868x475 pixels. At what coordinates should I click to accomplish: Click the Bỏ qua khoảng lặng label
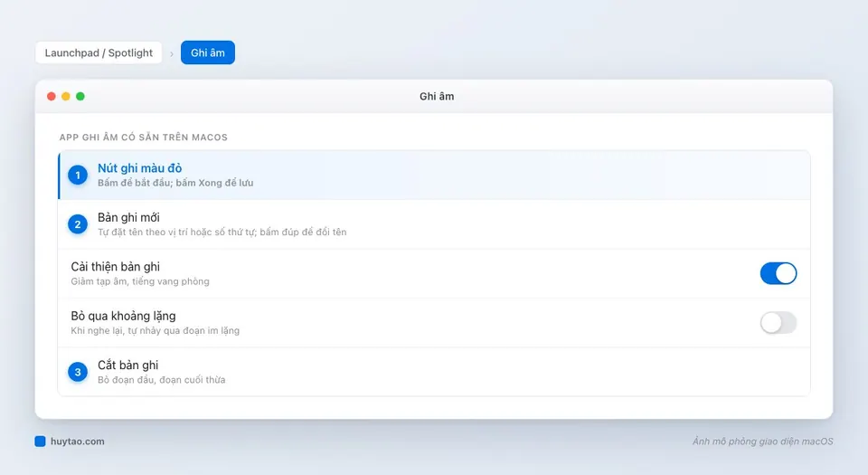coord(124,316)
